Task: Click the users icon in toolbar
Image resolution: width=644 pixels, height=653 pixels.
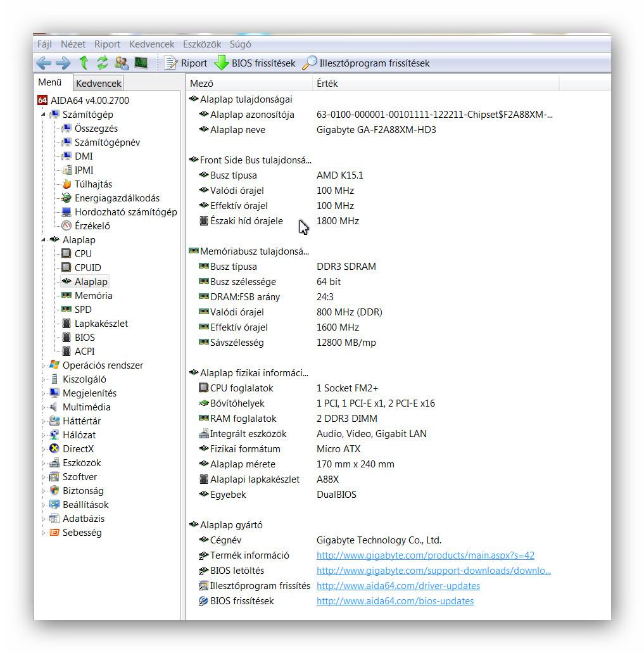Action: pyautogui.click(x=122, y=63)
